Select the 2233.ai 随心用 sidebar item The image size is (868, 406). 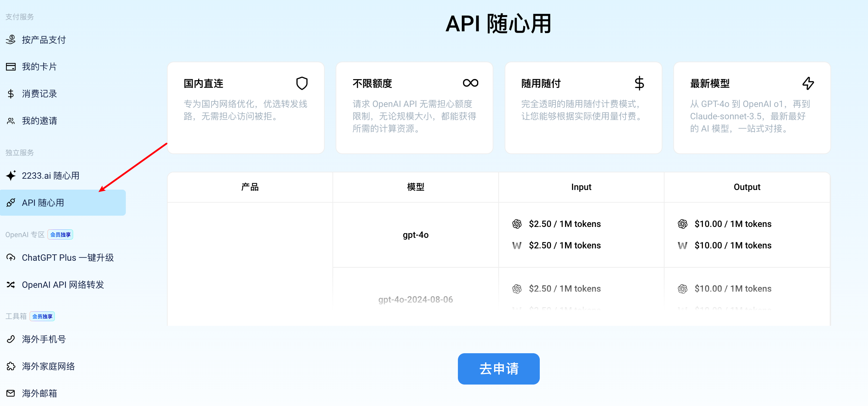pyautogui.click(x=51, y=175)
